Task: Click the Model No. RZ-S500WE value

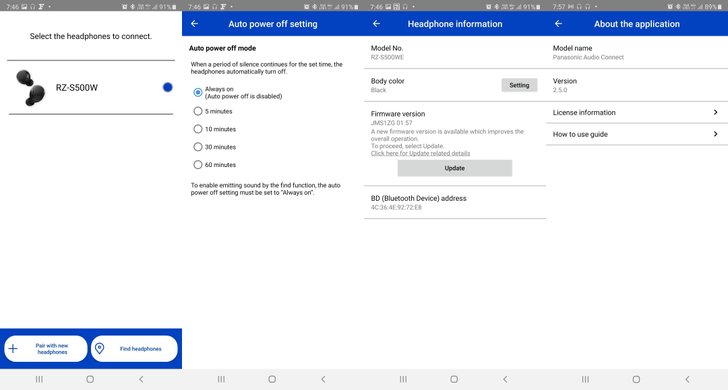Action: coord(387,57)
